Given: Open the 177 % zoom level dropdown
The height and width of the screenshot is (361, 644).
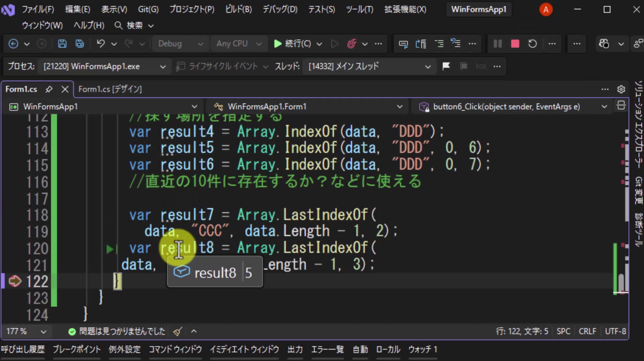Looking at the screenshot, I should (x=26, y=331).
